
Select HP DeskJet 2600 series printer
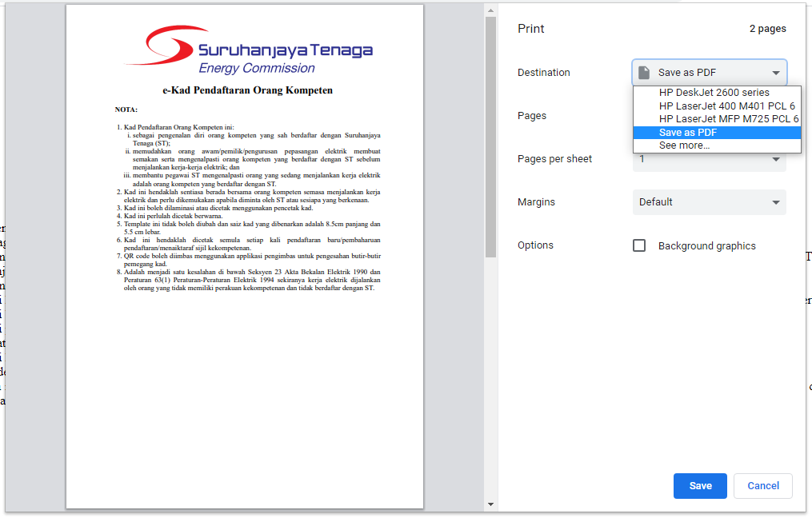[x=717, y=93]
